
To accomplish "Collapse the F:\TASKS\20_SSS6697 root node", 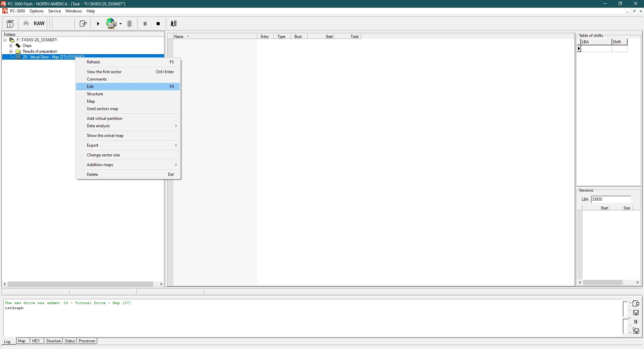I will 5,40.
